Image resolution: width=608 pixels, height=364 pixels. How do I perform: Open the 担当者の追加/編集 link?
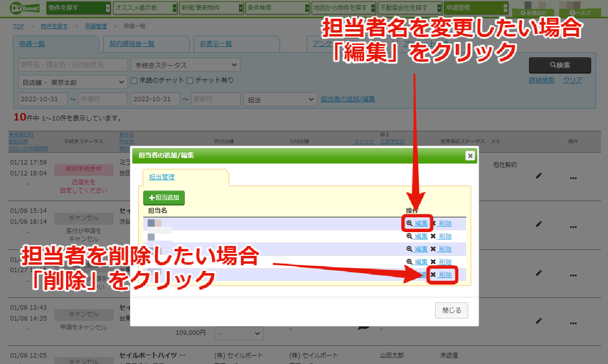click(348, 99)
